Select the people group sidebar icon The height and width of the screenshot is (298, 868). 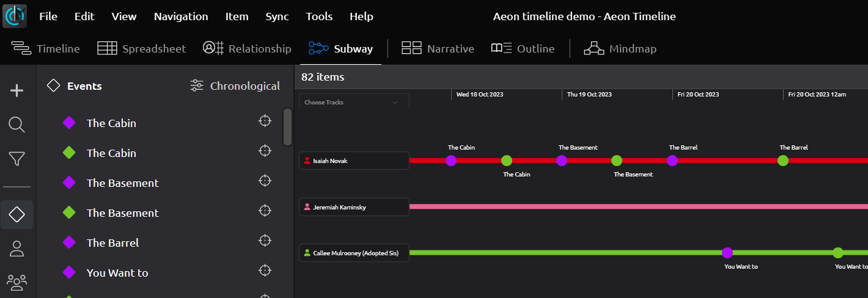(x=17, y=282)
